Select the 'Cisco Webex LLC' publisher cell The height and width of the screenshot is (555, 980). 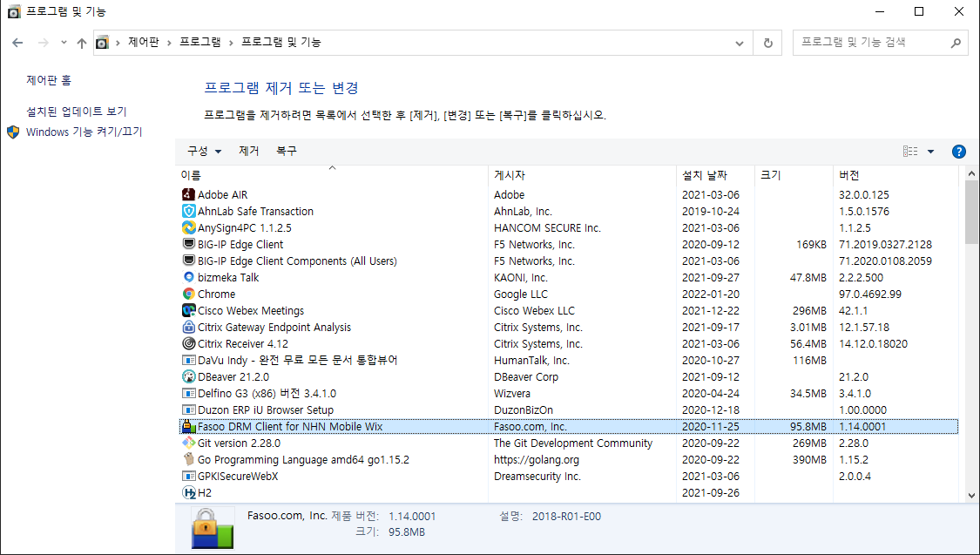[x=534, y=311]
